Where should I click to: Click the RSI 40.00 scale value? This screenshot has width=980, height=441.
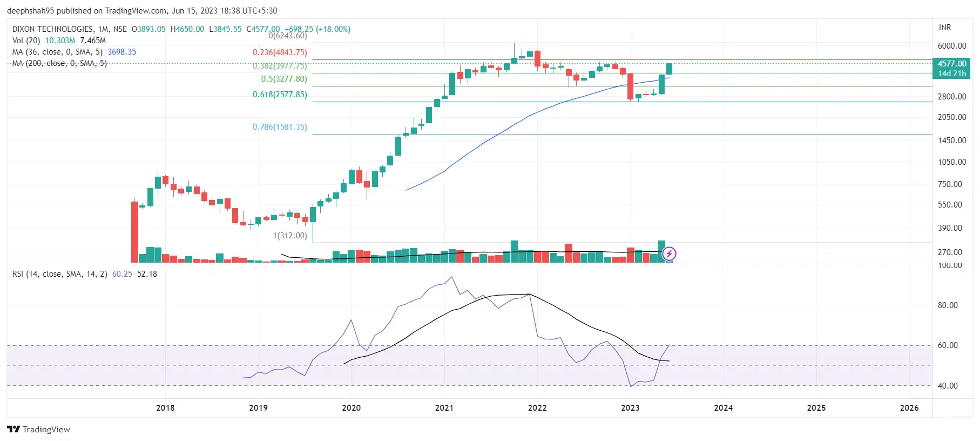point(948,386)
